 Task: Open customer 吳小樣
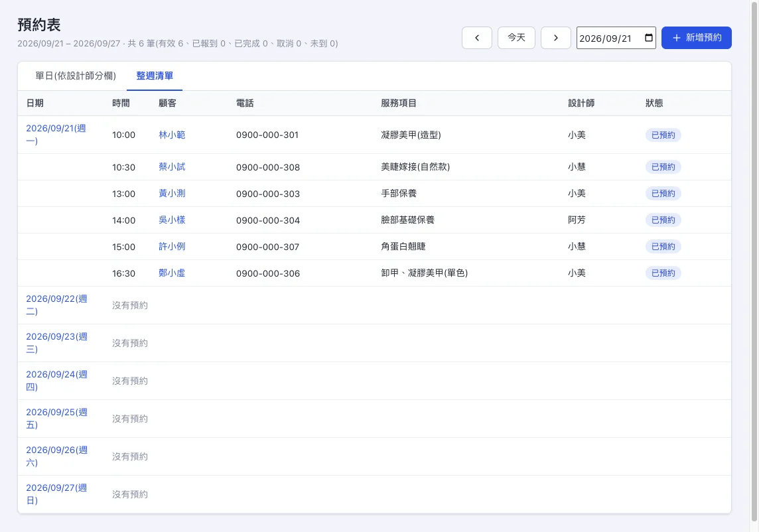click(172, 220)
